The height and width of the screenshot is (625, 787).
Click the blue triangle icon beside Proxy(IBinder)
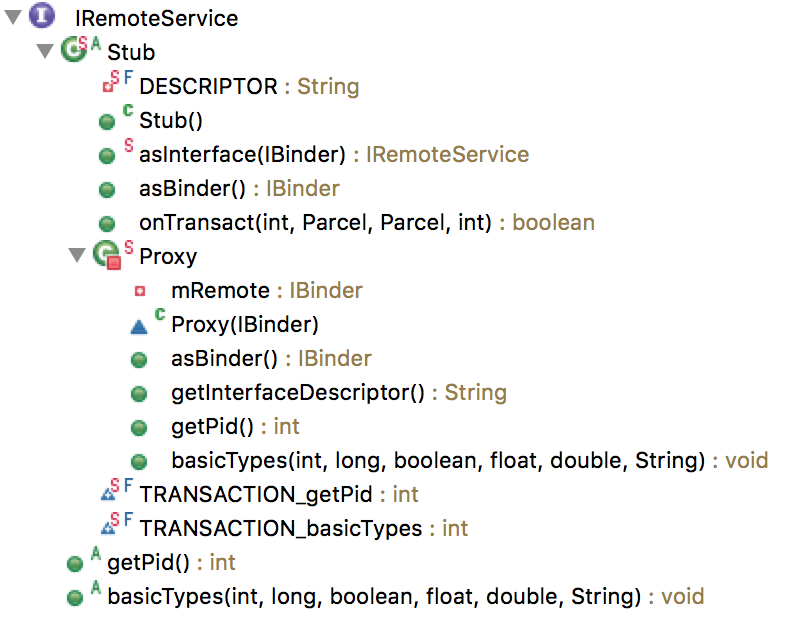pyautogui.click(x=139, y=325)
